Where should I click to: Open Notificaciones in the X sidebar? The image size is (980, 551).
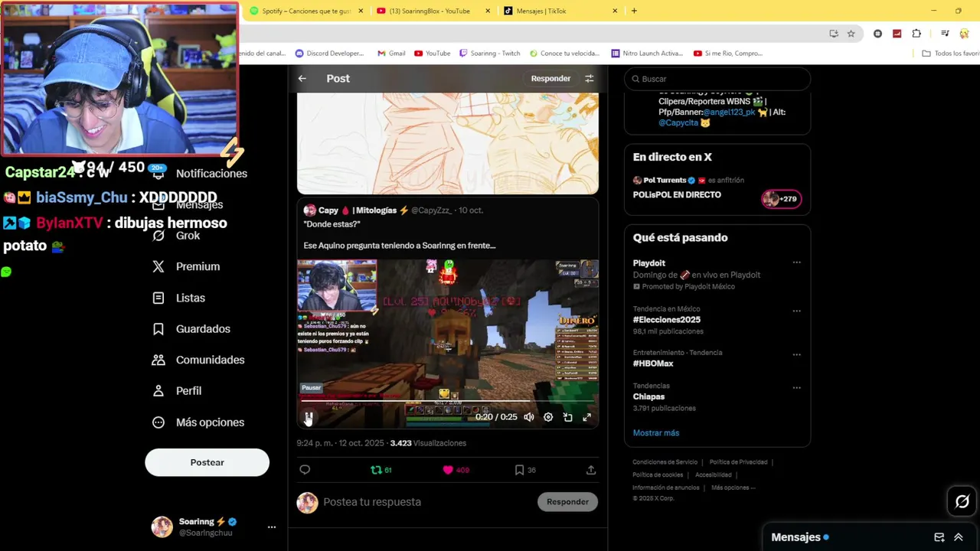point(211,174)
